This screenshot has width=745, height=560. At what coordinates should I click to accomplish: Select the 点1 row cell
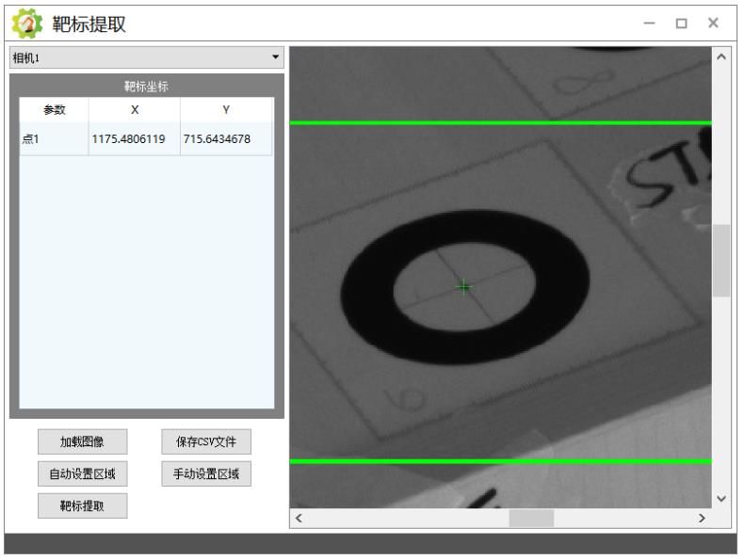(54, 139)
